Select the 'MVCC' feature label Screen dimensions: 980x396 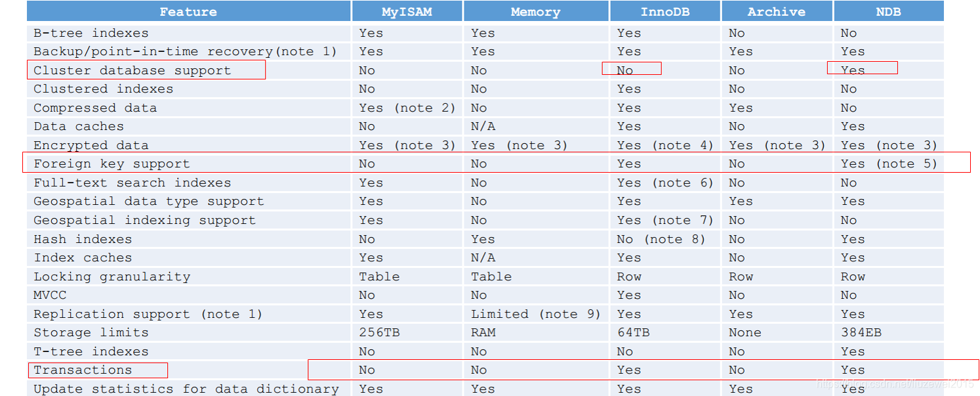pyautogui.click(x=50, y=295)
